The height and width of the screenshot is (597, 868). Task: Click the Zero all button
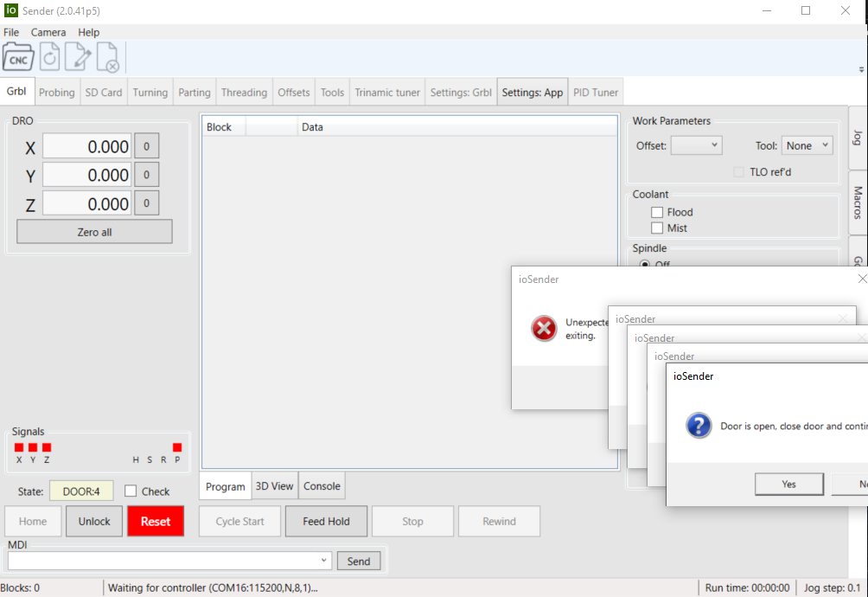click(x=94, y=232)
